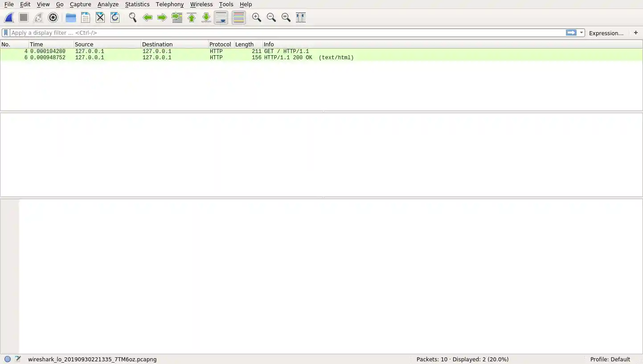This screenshot has width=643, height=364.
Task: Add a filter button with the plus sign
Action: (636, 33)
